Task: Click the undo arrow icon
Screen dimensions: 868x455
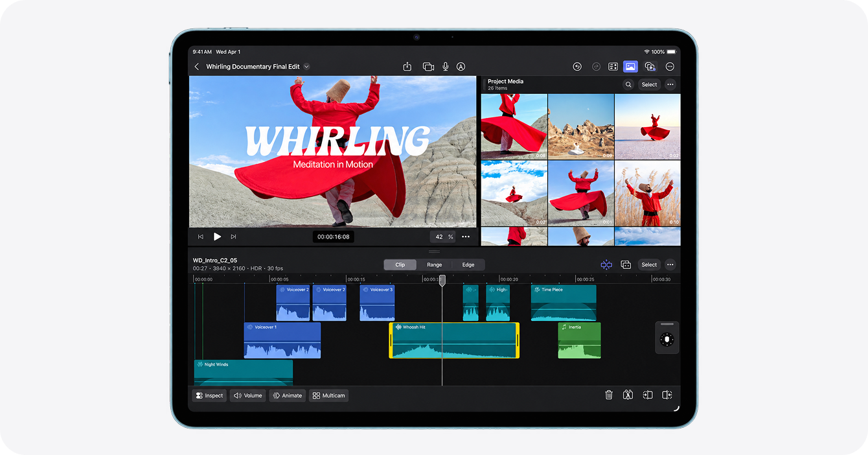Action: coord(577,67)
